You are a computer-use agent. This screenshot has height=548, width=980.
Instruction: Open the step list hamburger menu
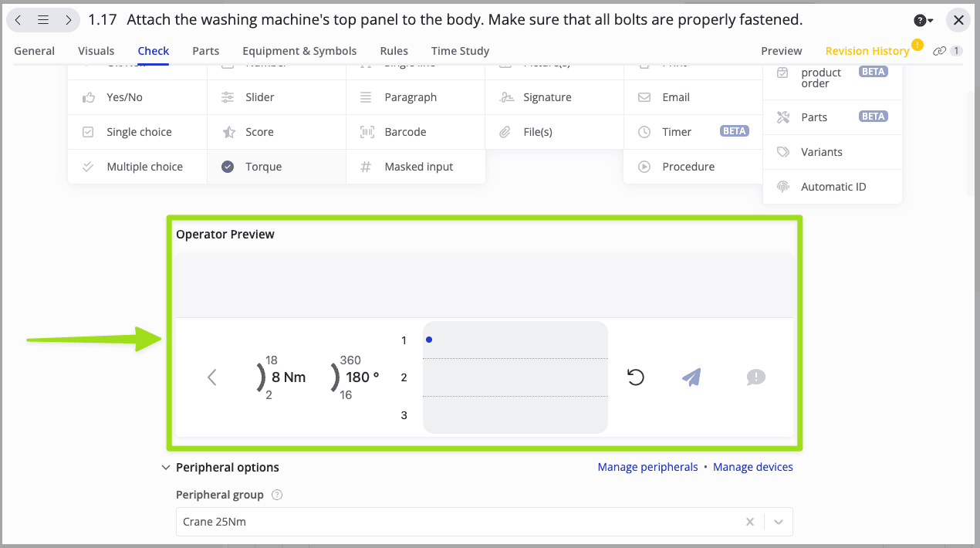(43, 20)
